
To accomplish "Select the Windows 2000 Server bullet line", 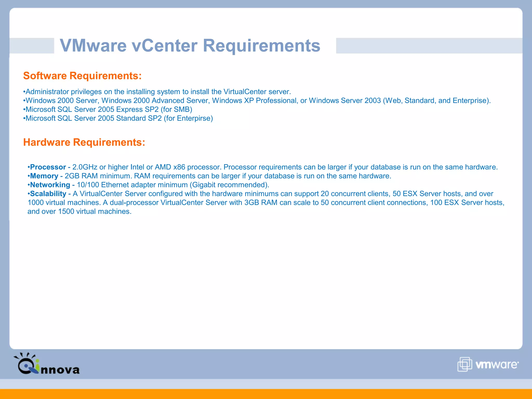I will [257, 101].
